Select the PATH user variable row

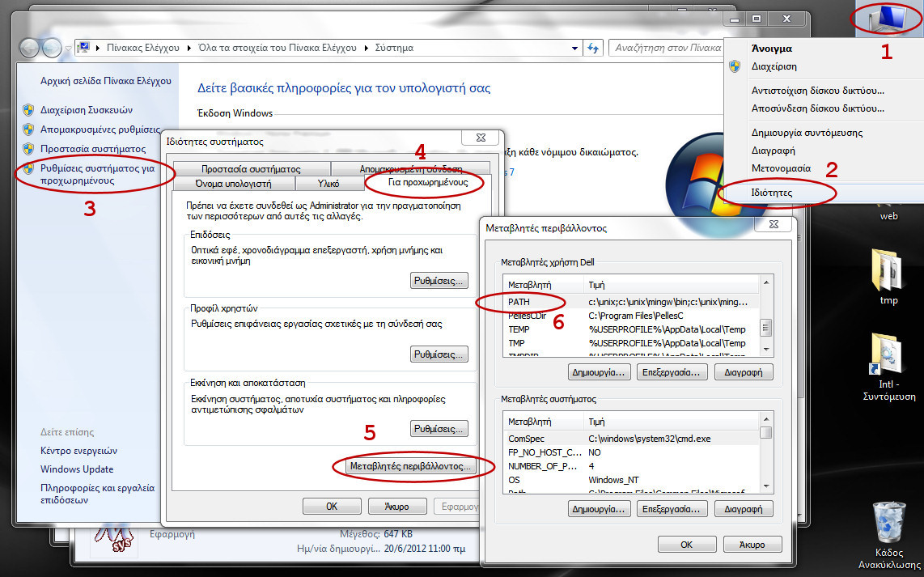(x=631, y=302)
